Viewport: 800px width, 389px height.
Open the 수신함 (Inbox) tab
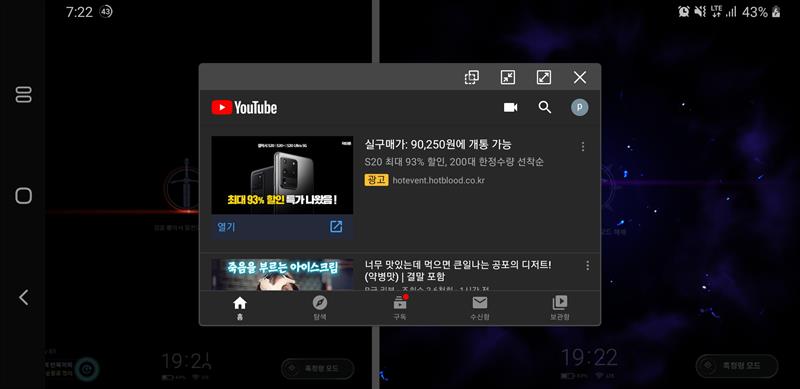click(x=480, y=308)
